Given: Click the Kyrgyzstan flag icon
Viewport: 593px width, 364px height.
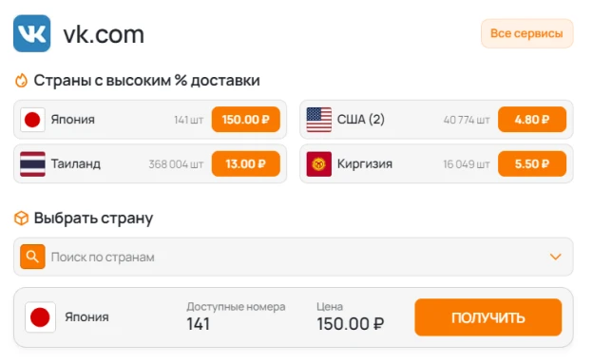Looking at the screenshot, I should pos(318,163).
